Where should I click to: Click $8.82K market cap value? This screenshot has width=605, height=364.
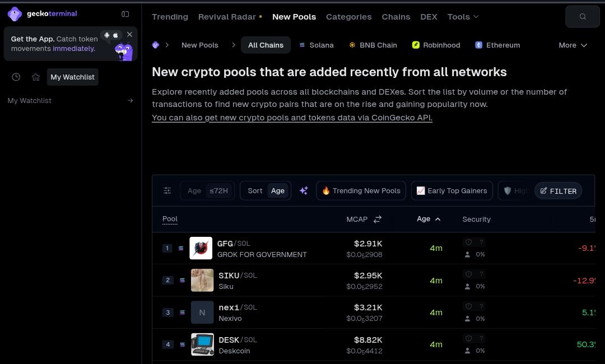(368, 340)
